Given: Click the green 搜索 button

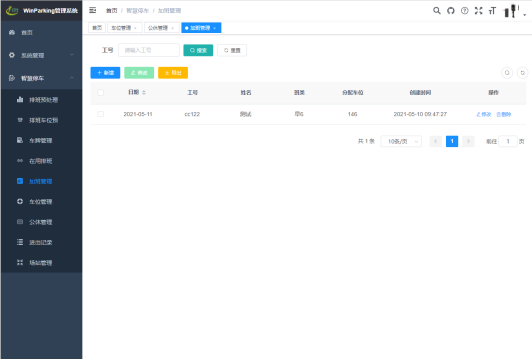Looking at the screenshot, I should coord(198,50).
